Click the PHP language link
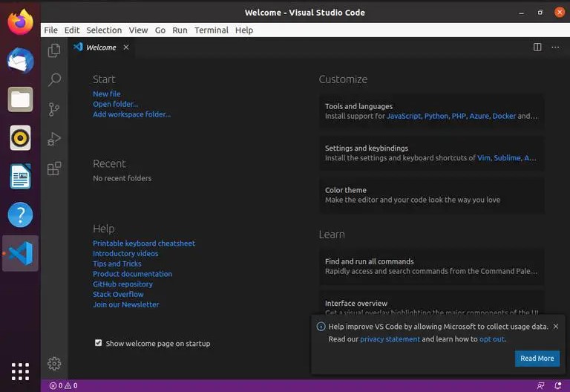This screenshot has height=392, width=570. coord(459,116)
